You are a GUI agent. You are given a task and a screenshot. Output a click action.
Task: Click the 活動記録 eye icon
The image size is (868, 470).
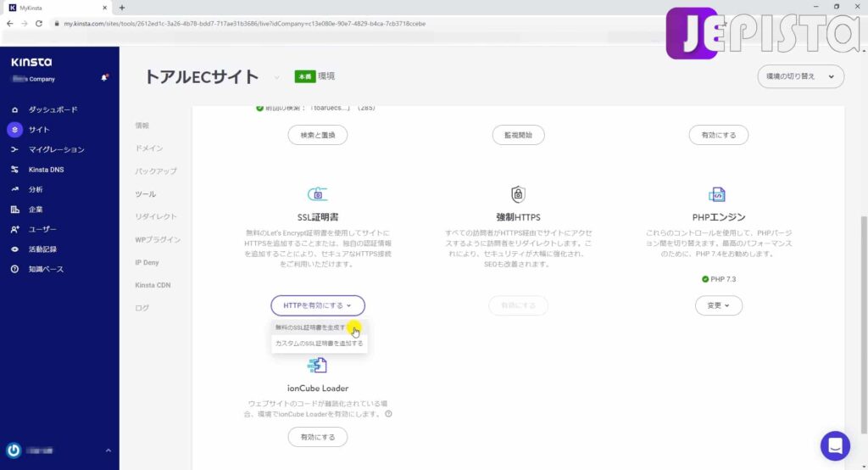(15, 249)
